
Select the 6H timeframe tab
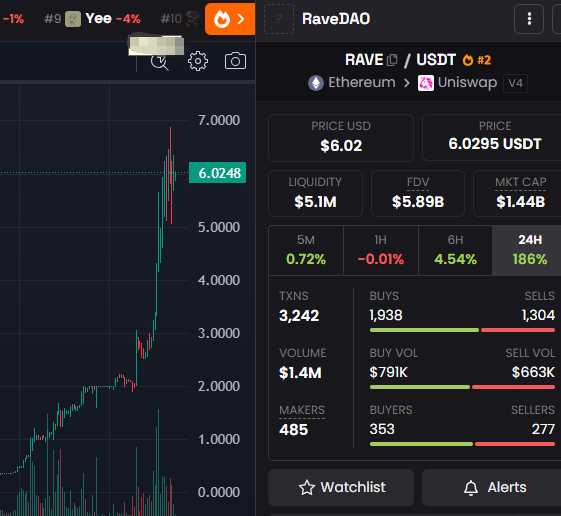coord(455,250)
